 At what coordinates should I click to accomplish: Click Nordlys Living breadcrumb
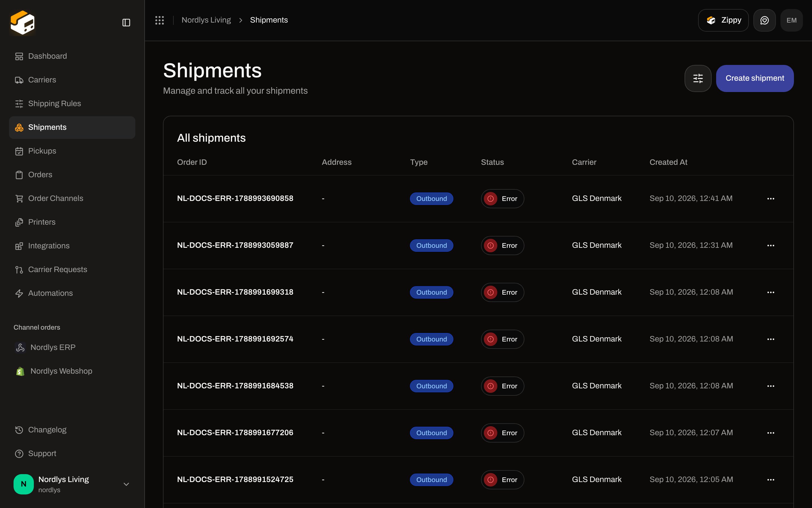[206, 20]
